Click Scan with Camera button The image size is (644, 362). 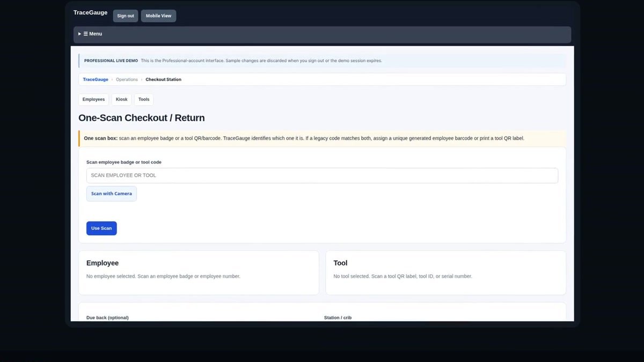pos(112,194)
